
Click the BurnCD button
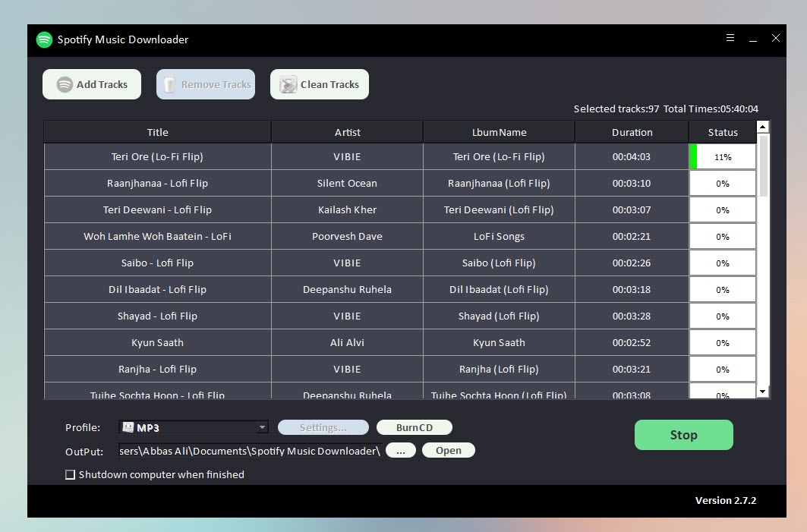415,427
